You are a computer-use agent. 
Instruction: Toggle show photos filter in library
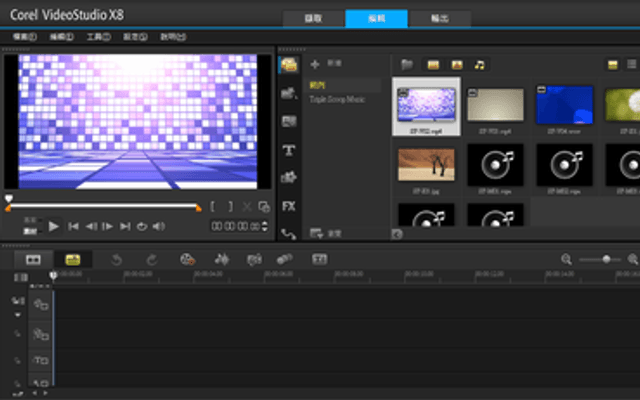coord(457,64)
